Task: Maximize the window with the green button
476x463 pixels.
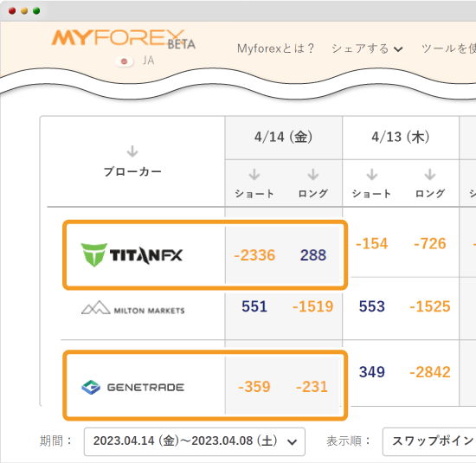Action: 36,11
